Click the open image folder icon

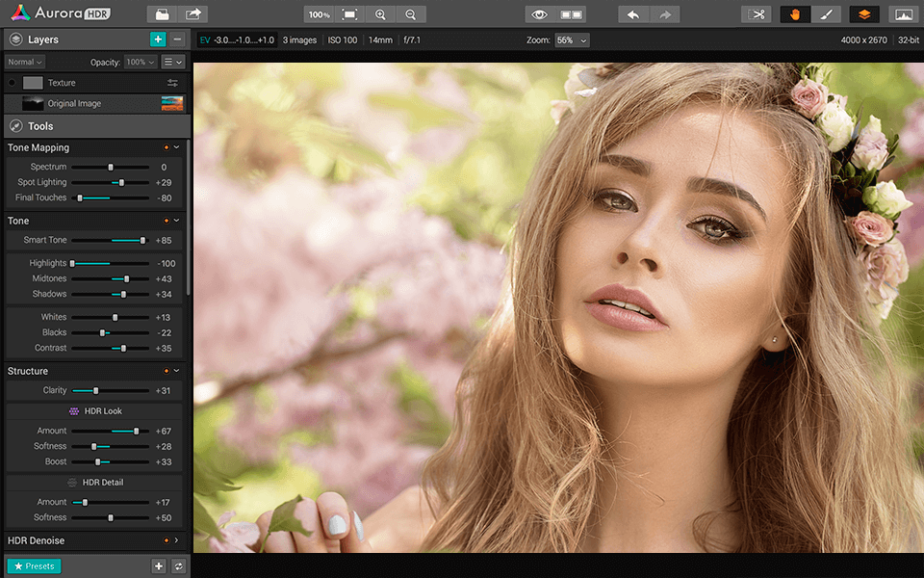pos(163,14)
